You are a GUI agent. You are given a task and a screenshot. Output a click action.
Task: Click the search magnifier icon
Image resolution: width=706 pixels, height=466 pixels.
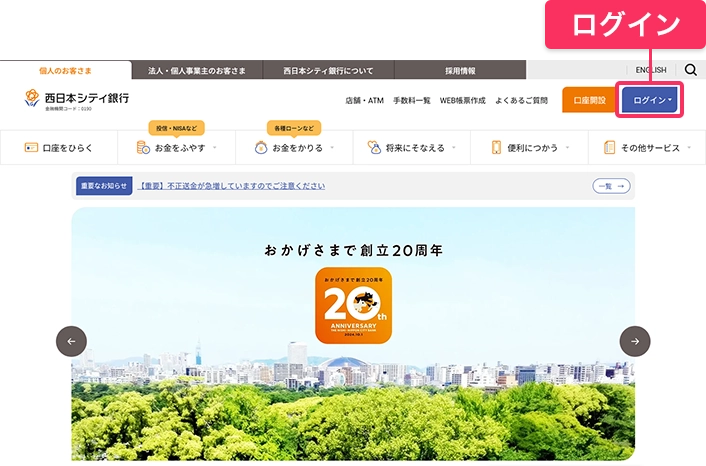click(691, 70)
